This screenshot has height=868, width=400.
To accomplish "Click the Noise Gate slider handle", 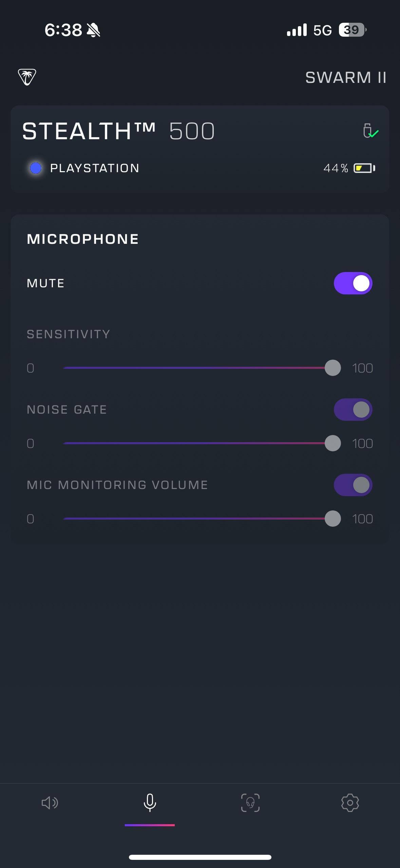I will [x=332, y=444].
